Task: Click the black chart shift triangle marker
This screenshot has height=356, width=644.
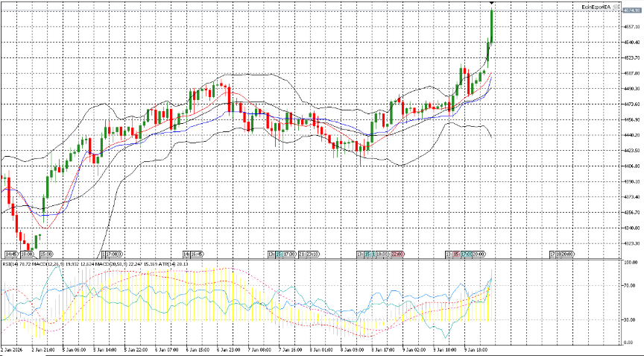Action: (x=492, y=4)
